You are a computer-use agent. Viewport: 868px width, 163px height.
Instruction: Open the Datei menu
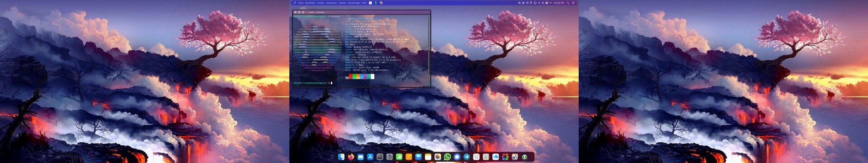(x=301, y=3)
